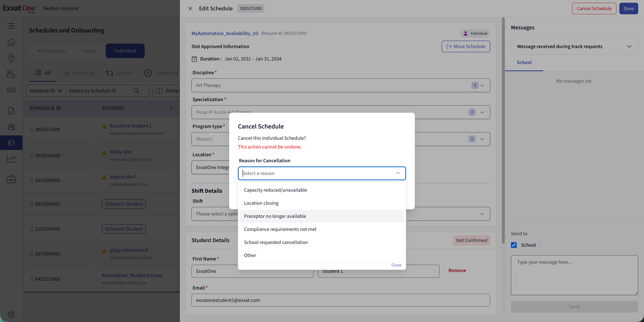
Task: Open the building-and-person sidebar icon
Action: 11,74
